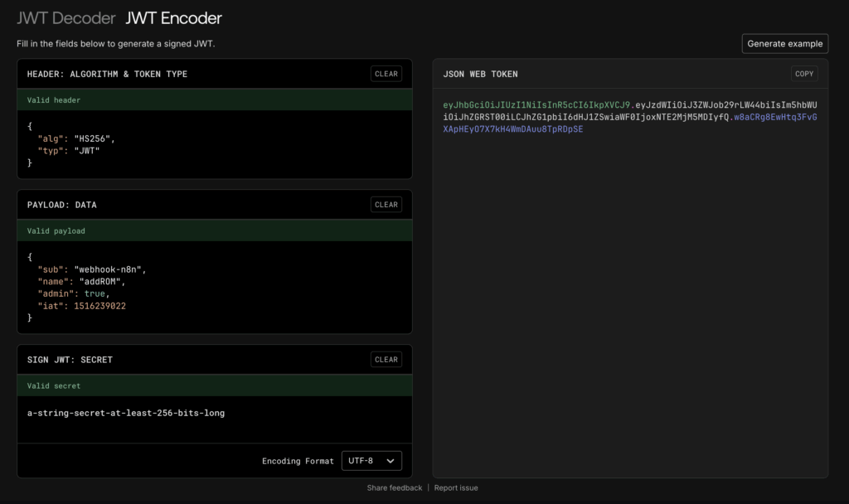This screenshot has height=504, width=849.
Task: Open the Encoding Format UTF-8 dropdown
Action: (x=371, y=461)
